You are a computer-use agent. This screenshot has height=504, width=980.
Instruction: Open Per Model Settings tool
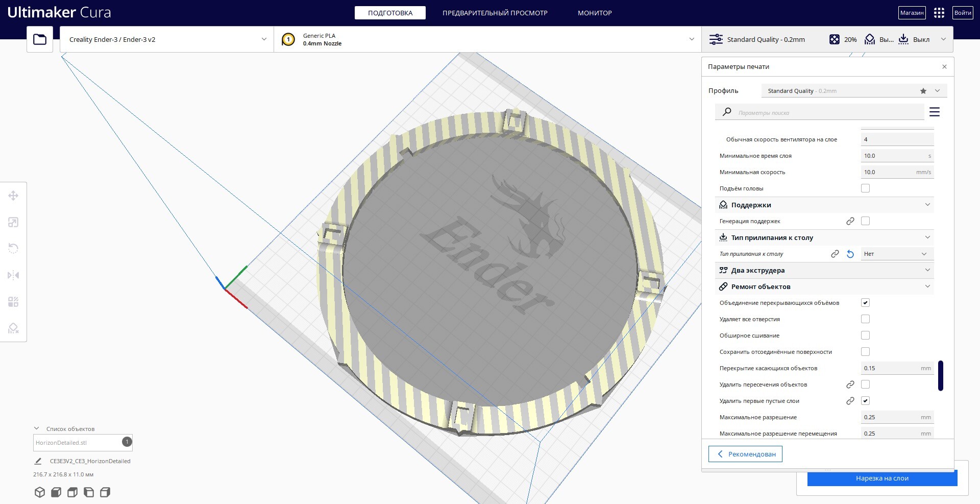13,302
